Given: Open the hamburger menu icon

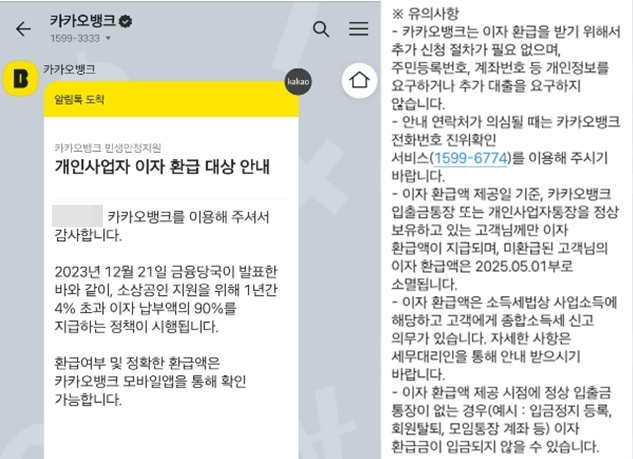Looking at the screenshot, I should click(358, 28).
